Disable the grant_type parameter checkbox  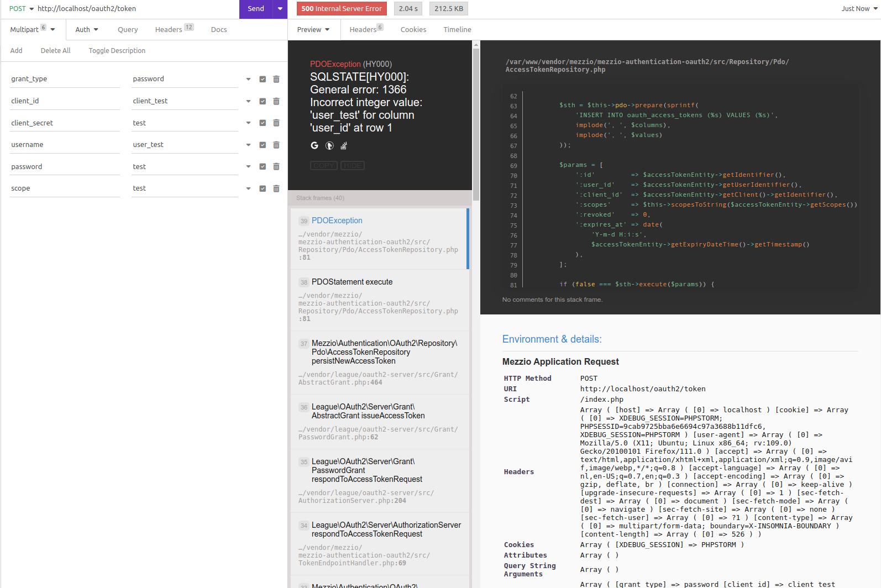coord(263,79)
